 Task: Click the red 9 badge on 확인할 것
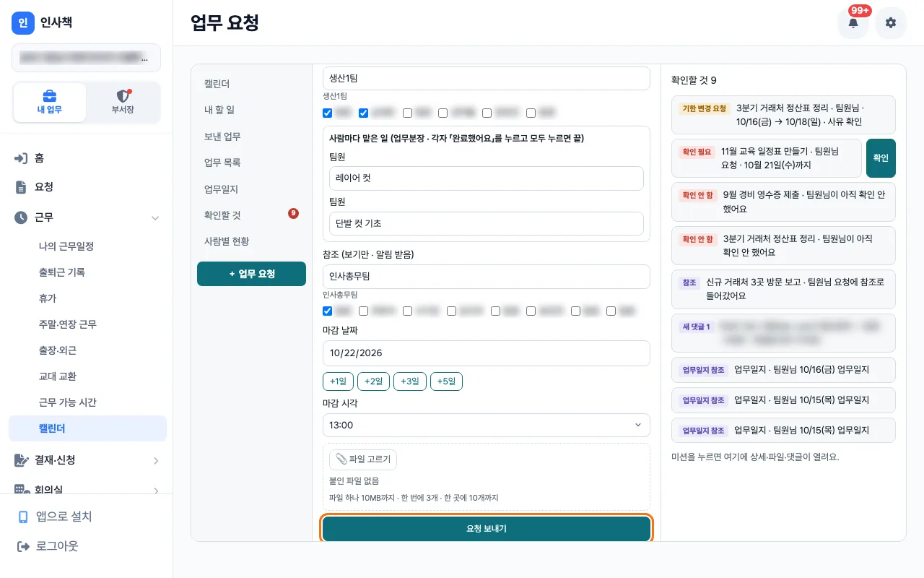(x=293, y=213)
